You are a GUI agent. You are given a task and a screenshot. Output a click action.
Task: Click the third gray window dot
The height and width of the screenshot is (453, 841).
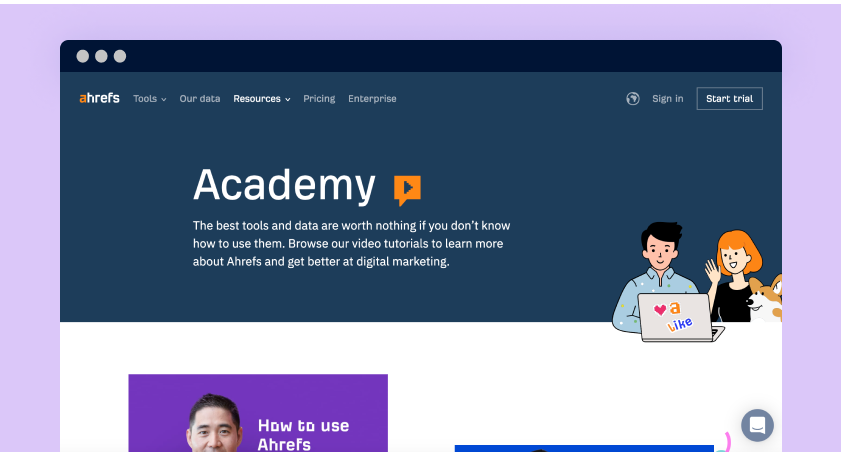pyautogui.click(x=120, y=56)
